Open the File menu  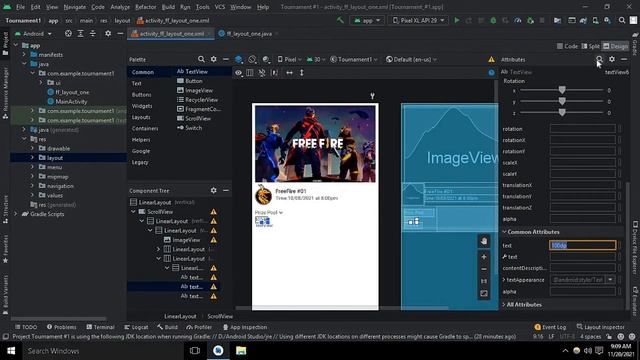pyautogui.click(x=20, y=7)
